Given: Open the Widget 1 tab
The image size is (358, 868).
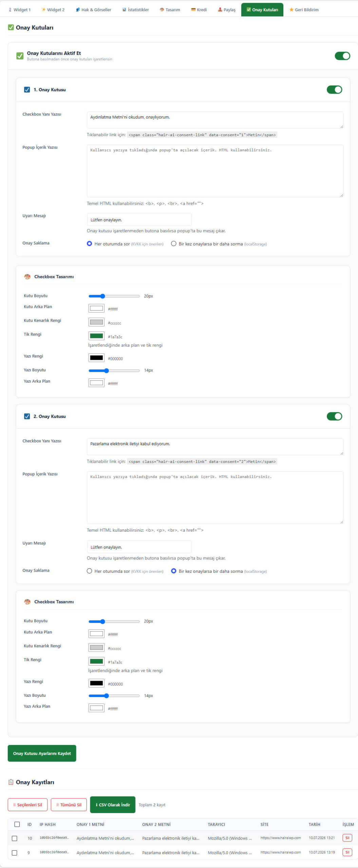Looking at the screenshot, I should tap(19, 9).
